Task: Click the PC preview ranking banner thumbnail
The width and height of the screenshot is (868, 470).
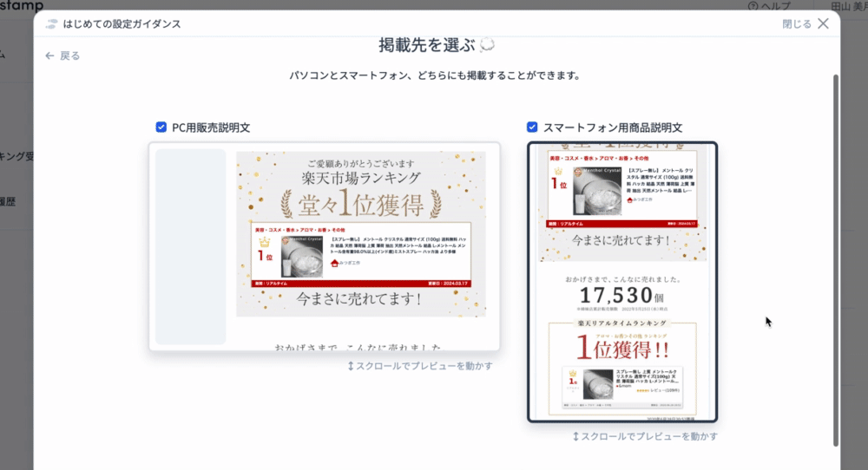Action: click(361, 234)
